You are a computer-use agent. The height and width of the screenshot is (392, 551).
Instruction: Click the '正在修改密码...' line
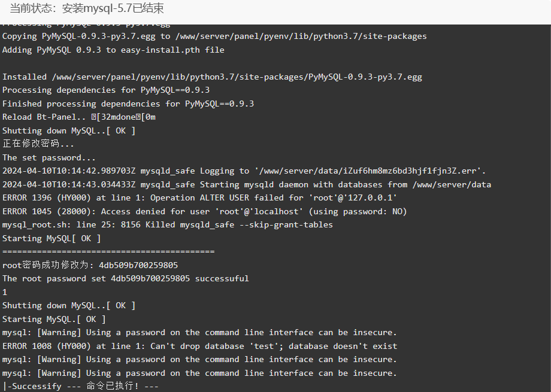coord(38,144)
